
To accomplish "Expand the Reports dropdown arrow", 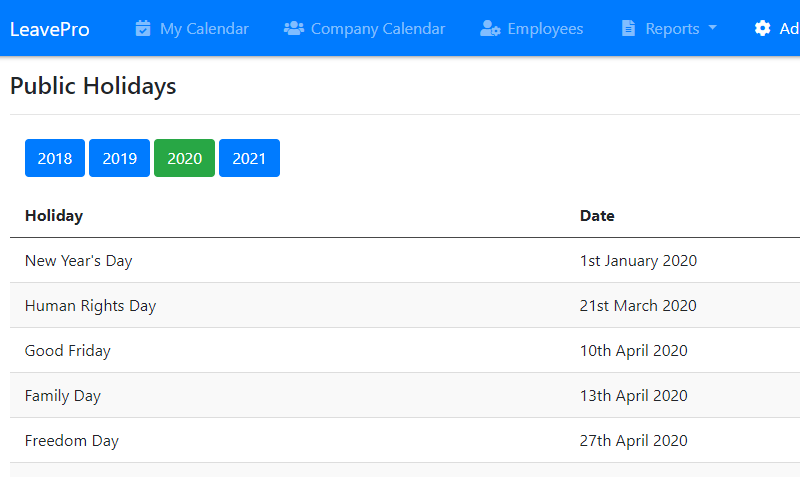I will 713,28.
